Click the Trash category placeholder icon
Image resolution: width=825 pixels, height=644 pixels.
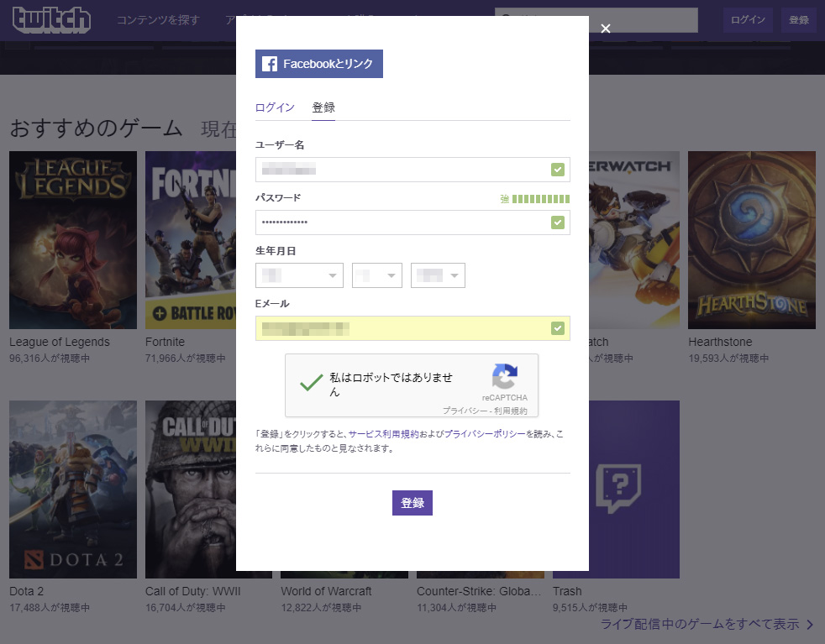(x=618, y=489)
